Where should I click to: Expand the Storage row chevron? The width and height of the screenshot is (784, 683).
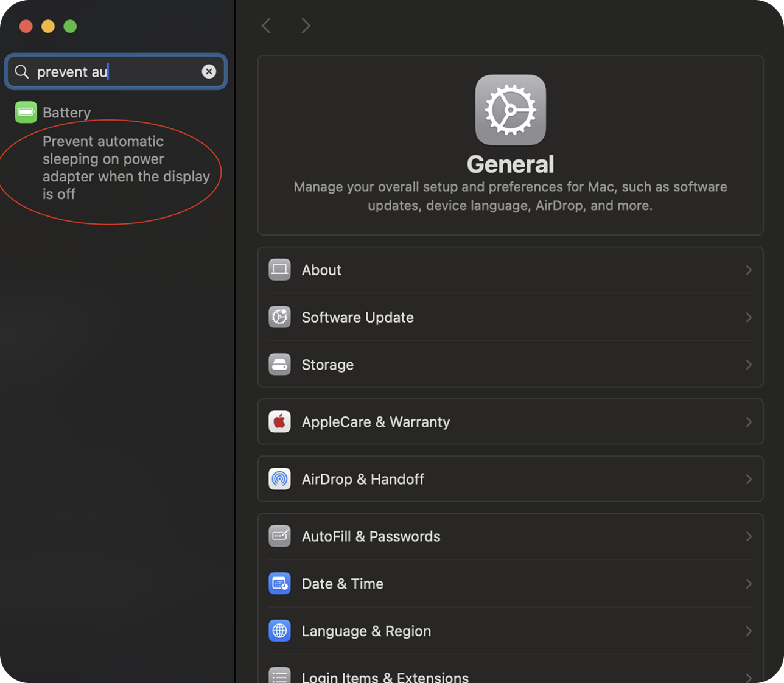pos(749,365)
